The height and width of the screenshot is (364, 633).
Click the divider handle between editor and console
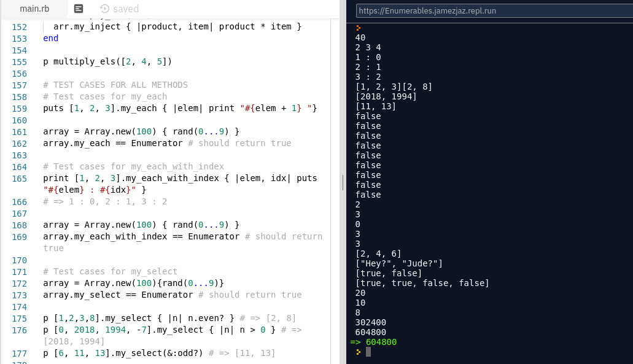pos(343,182)
